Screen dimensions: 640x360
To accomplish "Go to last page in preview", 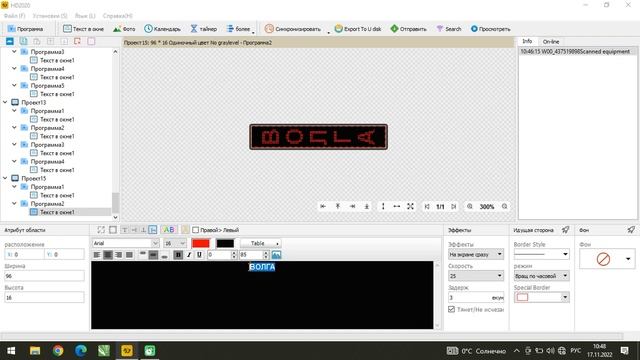I will [453, 207].
